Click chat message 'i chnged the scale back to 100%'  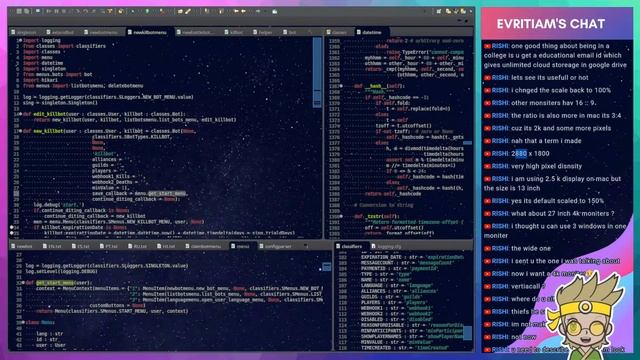point(561,91)
